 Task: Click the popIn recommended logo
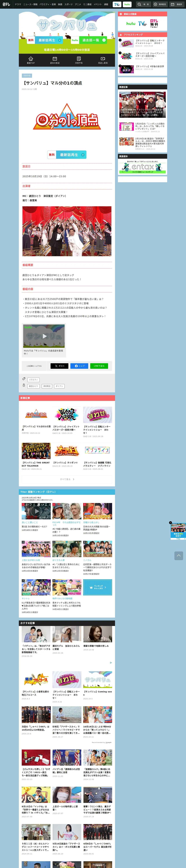[x=108, y=742]
